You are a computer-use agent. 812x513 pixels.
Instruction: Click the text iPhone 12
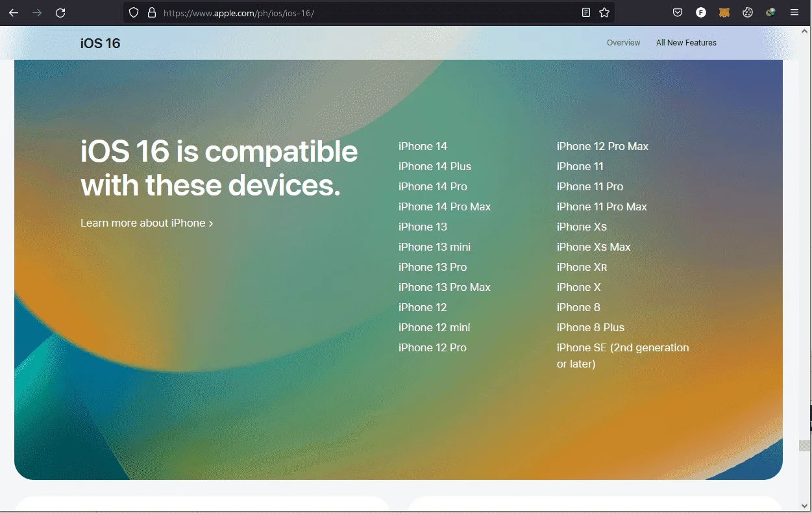pyautogui.click(x=423, y=307)
